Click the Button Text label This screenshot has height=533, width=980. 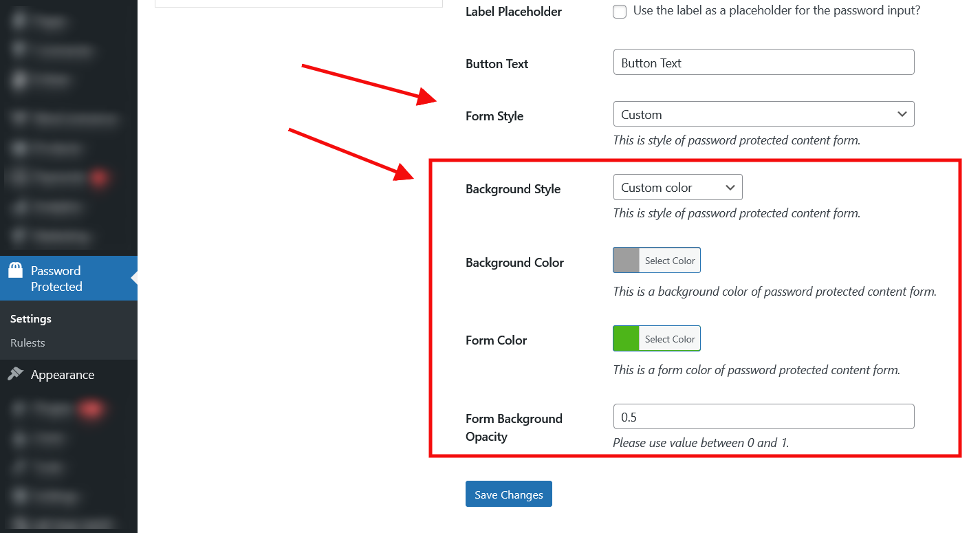pos(497,64)
